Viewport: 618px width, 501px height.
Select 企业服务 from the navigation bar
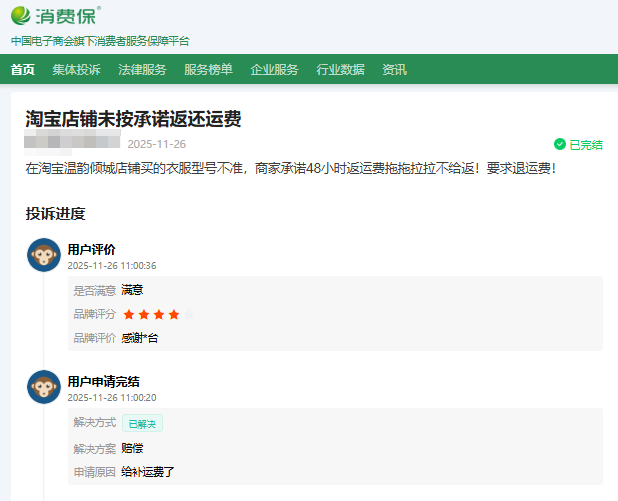[x=274, y=69]
